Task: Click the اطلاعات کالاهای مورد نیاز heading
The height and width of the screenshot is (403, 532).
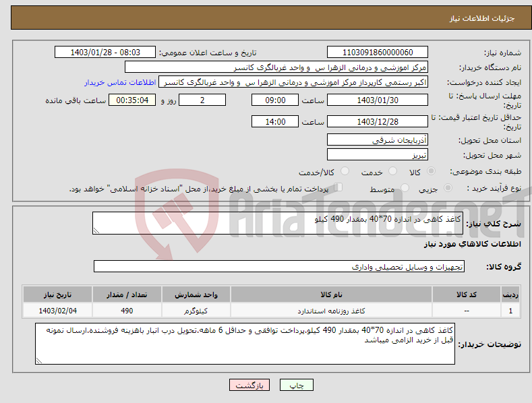Action: (x=472, y=244)
